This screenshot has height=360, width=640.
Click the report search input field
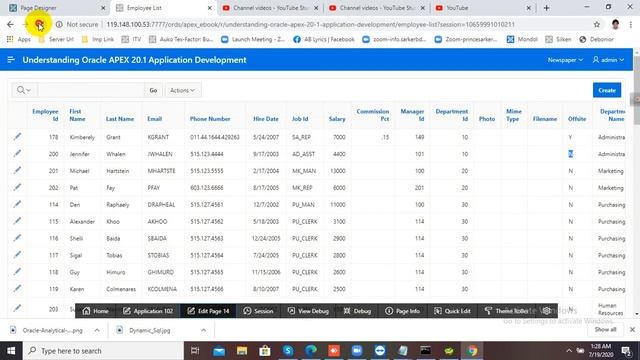(x=91, y=90)
